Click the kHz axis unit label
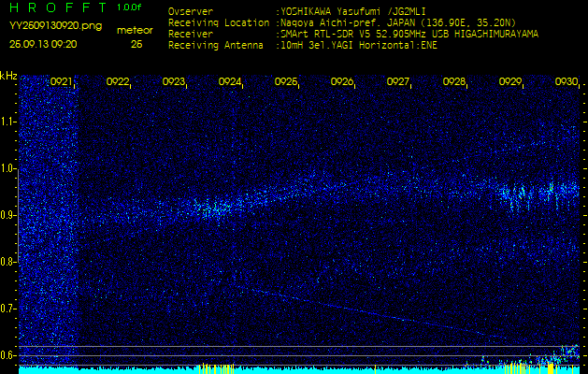 tap(8, 76)
